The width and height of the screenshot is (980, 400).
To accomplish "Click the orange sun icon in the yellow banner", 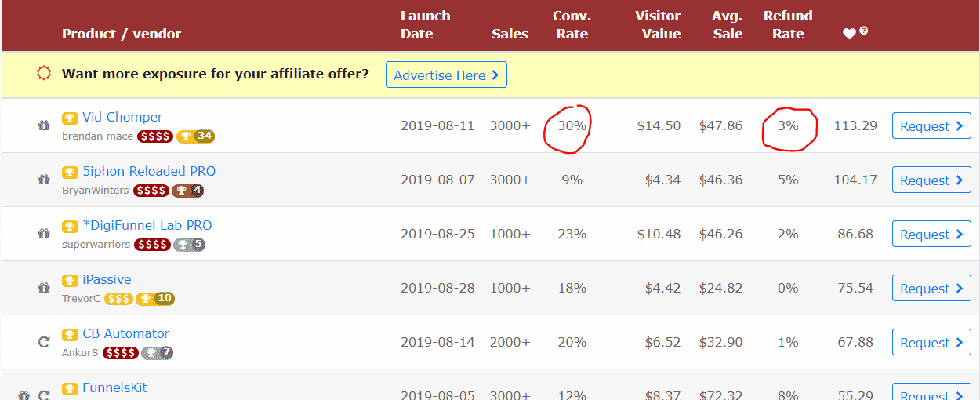I will click(44, 74).
